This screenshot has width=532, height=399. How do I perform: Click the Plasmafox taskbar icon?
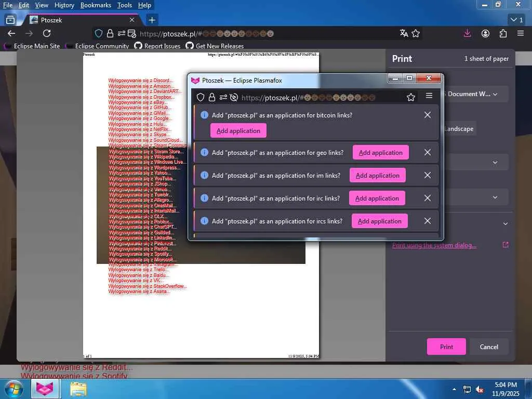tap(45, 389)
